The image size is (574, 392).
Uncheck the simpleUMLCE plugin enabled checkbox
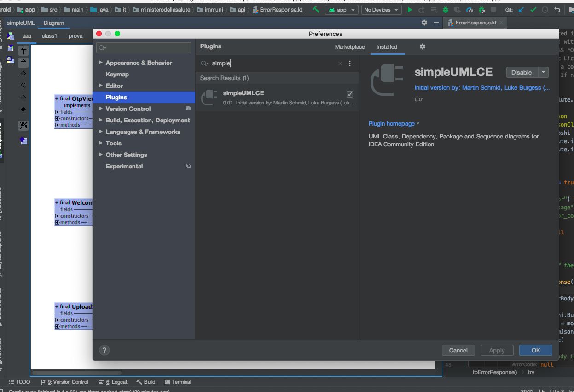click(350, 94)
